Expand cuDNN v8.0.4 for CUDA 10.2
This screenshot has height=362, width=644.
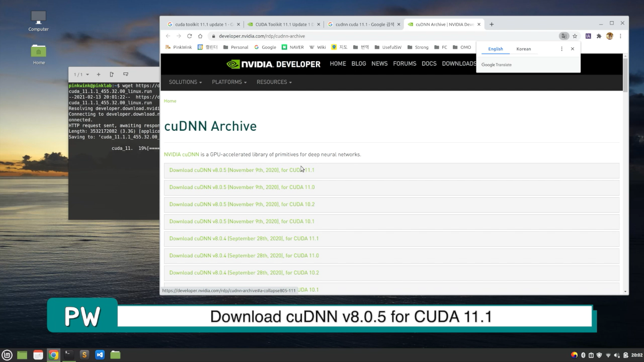coord(391,273)
